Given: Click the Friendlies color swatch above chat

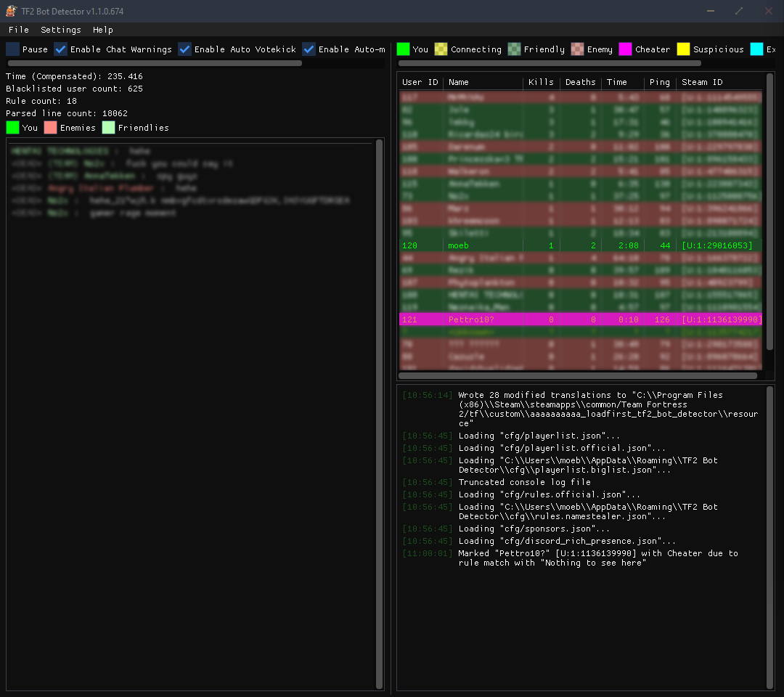Looking at the screenshot, I should coord(108,128).
